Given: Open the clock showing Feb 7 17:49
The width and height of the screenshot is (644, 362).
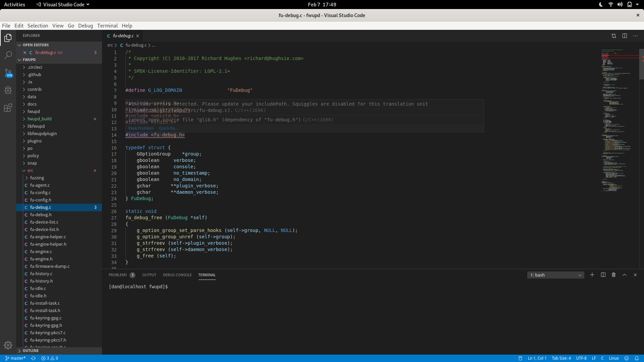Looking at the screenshot, I should (322, 4).
